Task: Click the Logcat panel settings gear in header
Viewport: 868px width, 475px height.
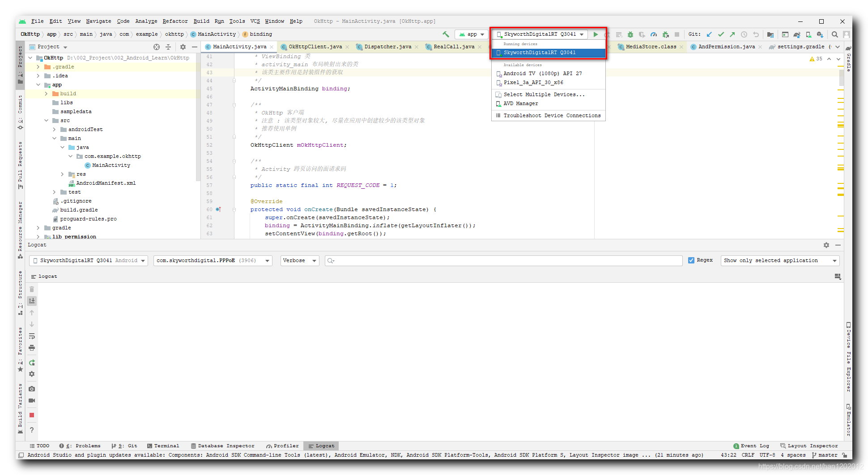Action: (826, 245)
